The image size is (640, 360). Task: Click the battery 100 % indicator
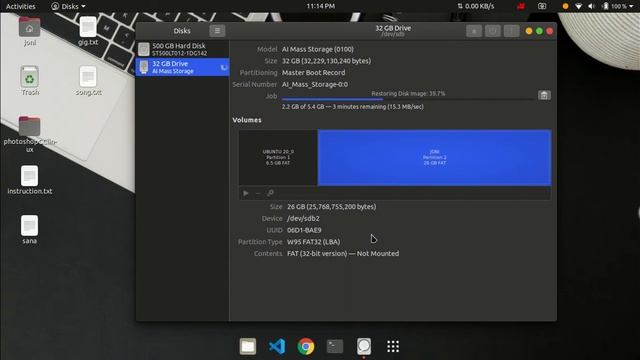(615, 6)
